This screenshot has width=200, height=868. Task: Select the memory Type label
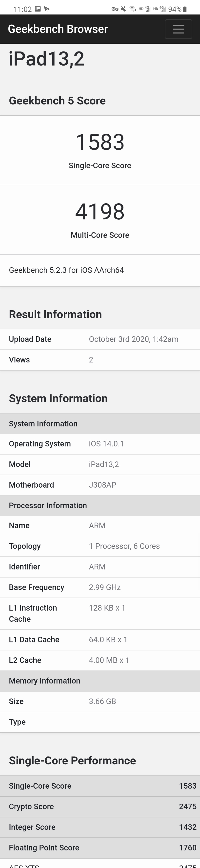[x=17, y=722]
